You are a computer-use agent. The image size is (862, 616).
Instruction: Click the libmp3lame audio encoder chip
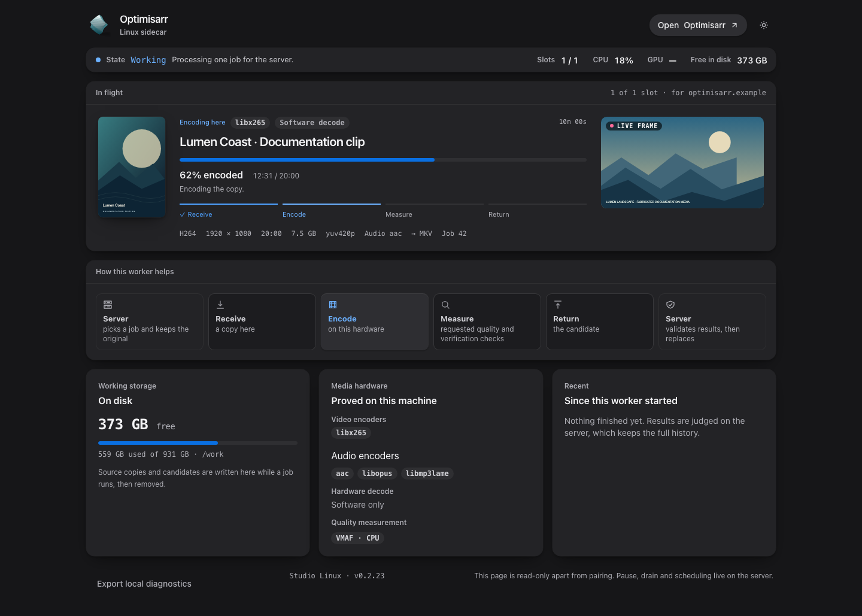click(427, 474)
